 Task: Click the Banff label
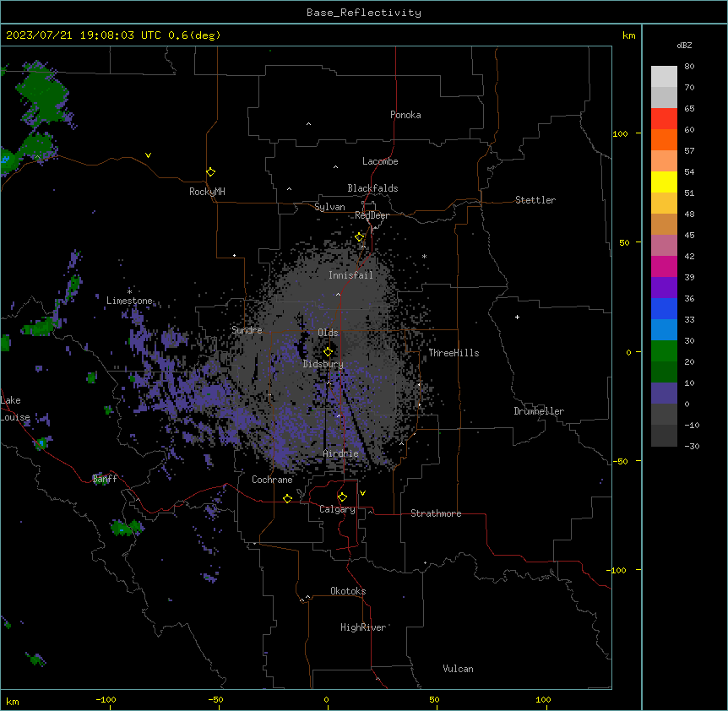105,479
